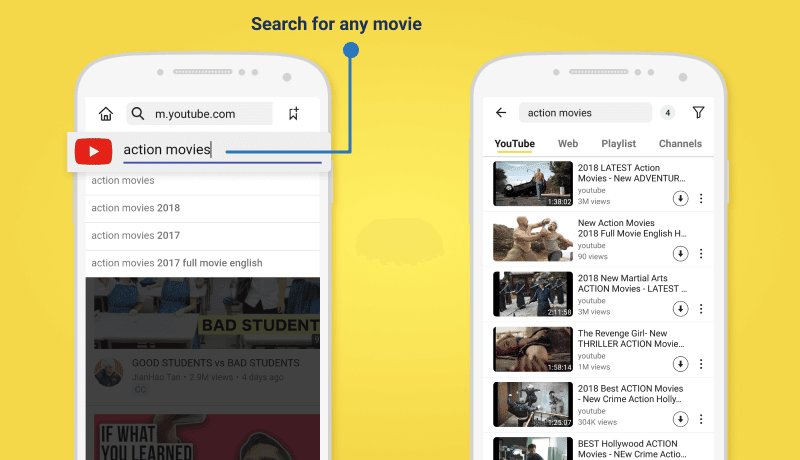
Task: Tap the home icon in browser bar
Action: tap(106, 114)
